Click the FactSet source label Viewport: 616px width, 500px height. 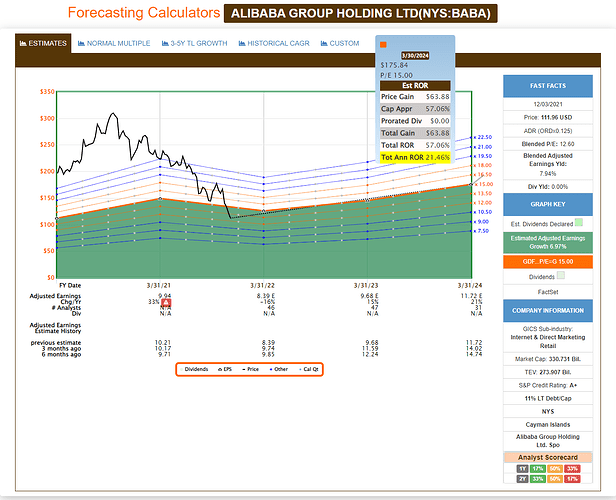pos(548,292)
